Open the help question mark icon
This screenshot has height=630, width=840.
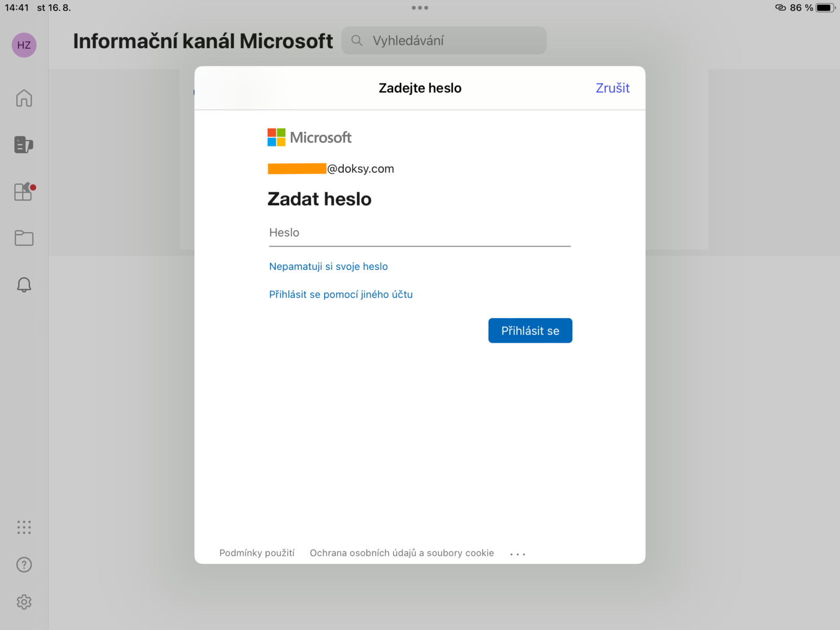[24, 565]
